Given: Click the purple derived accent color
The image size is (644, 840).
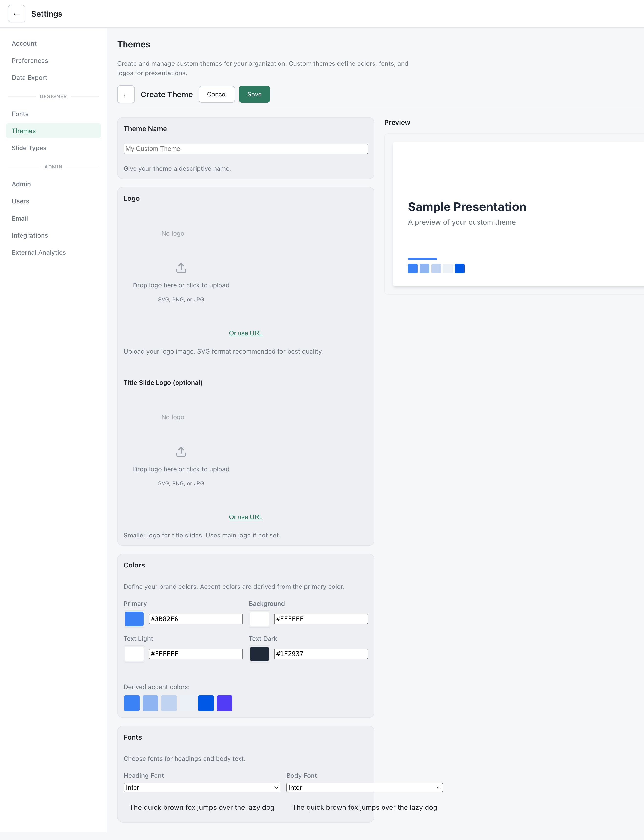Looking at the screenshot, I should 225,703.
